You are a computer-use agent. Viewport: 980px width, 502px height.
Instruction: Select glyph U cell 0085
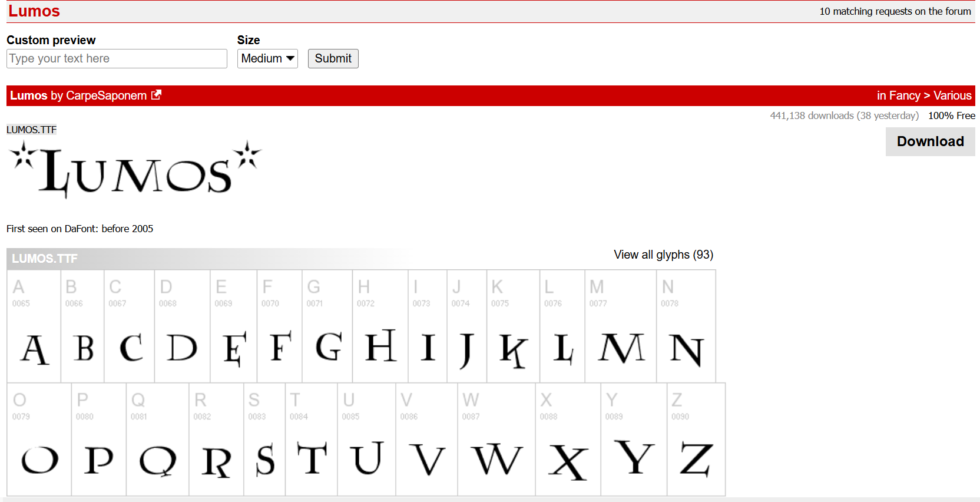(367, 440)
